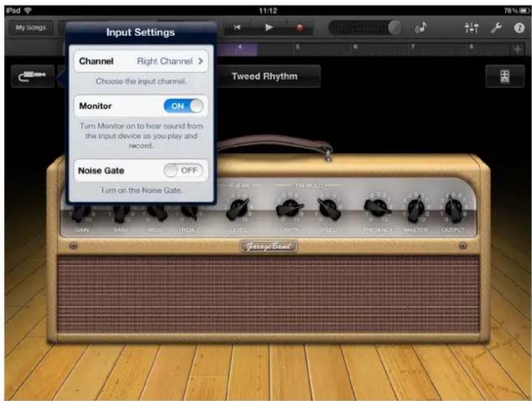
Task: Turn off the Monitor switch
Action: pos(184,106)
